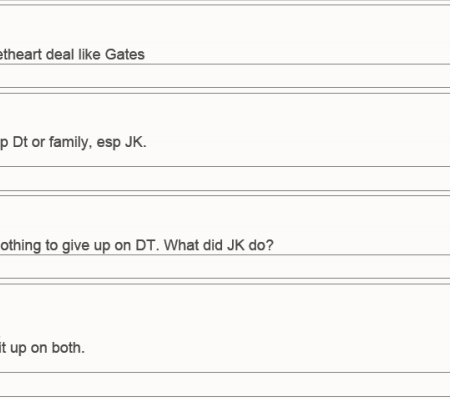Click the footer strip beneath the 'What did JK do?' message
Viewport: 450px width, 399px height.
pos(225,267)
